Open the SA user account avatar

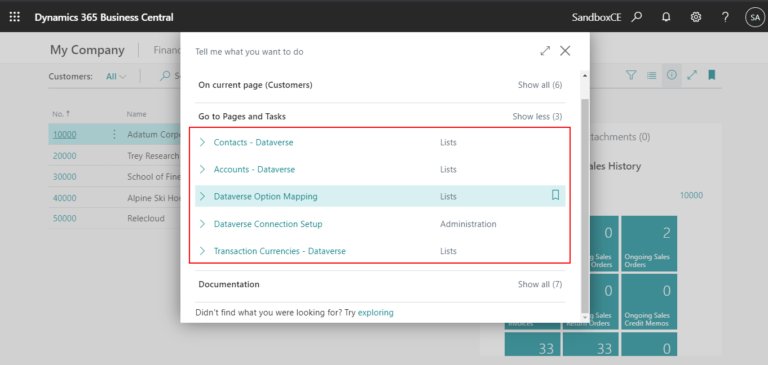[x=754, y=17]
